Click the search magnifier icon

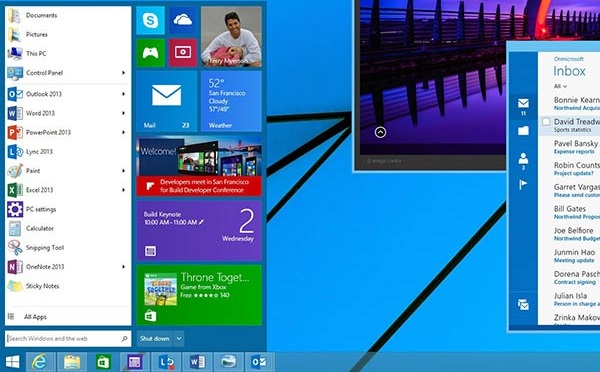[x=124, y=339]
